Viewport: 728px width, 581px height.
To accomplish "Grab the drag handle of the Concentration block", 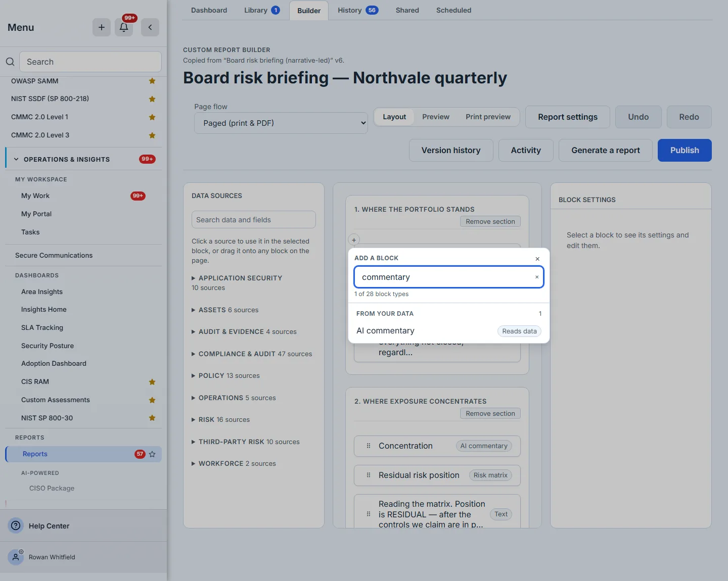I will 369,446.
